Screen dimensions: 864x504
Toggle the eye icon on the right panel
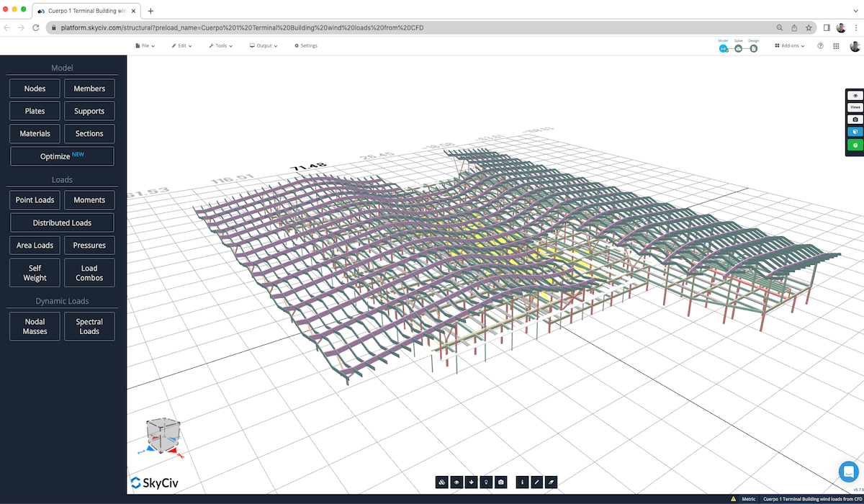[x=855, y=94]
